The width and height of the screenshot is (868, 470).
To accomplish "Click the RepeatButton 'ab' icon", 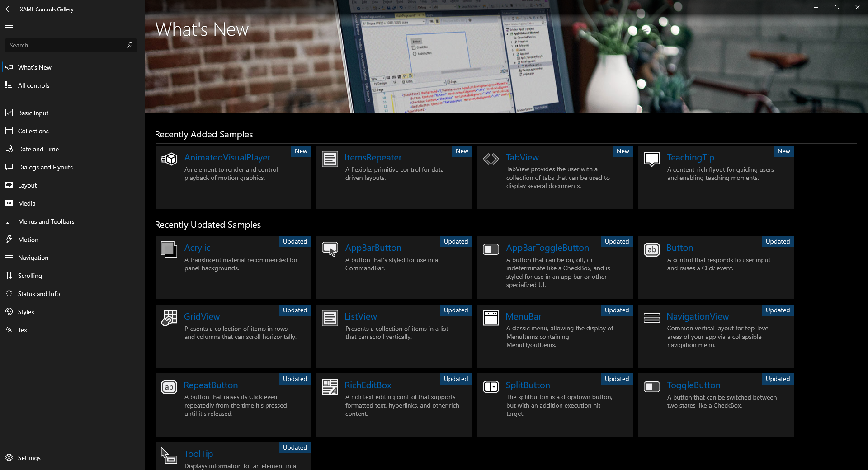I will click(x=169, y=387).
